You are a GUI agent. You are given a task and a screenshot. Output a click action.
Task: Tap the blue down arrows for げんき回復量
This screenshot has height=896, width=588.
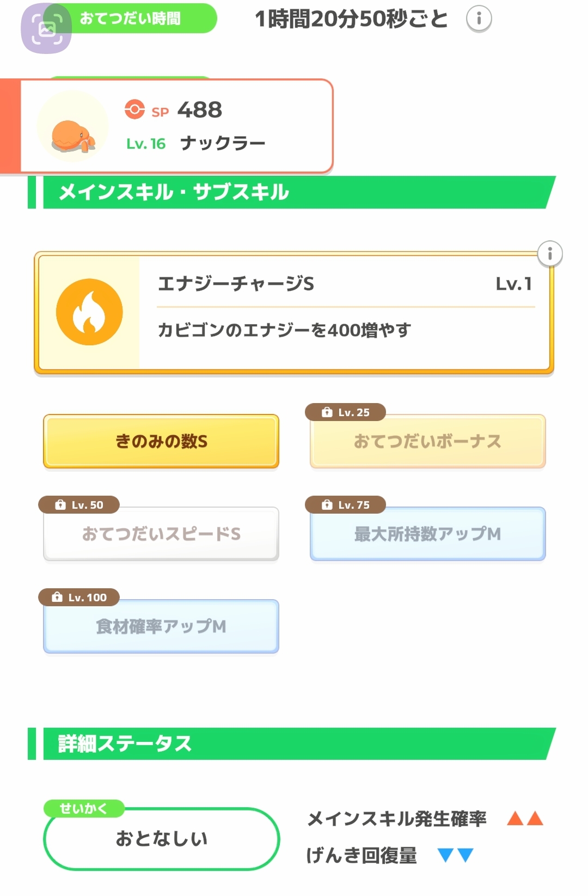[x=456, y=855]
